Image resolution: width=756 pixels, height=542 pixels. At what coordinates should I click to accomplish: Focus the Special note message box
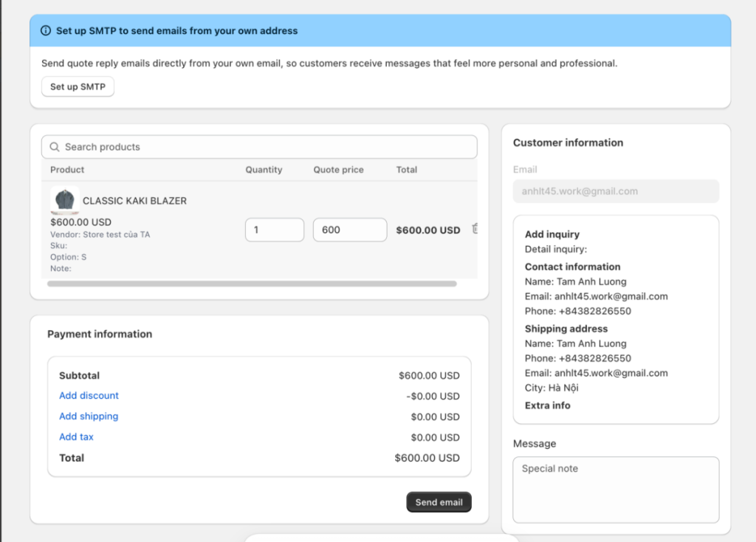pos(616,490)
